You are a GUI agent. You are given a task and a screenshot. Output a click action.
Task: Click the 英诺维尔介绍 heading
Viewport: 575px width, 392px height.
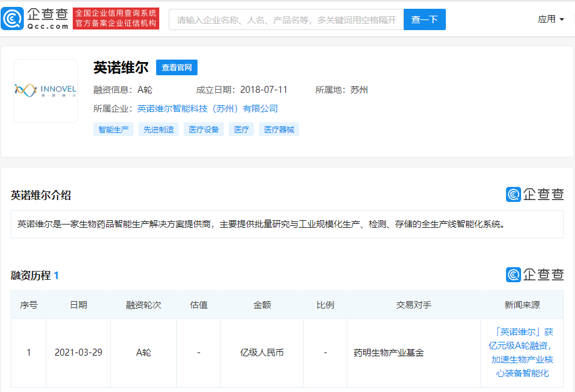pyautogui.click(x=41, y=195)
